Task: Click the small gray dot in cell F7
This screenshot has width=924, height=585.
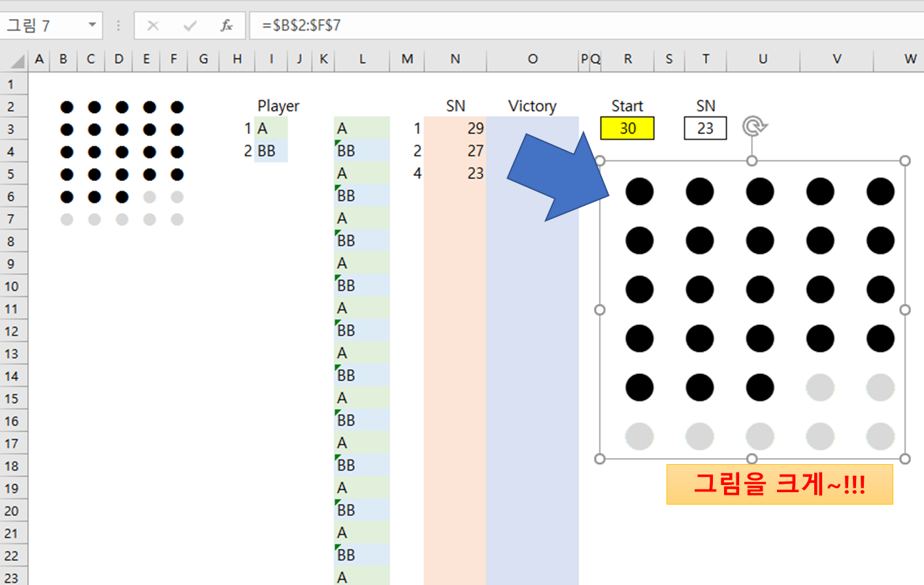Action: click(177, 220)
